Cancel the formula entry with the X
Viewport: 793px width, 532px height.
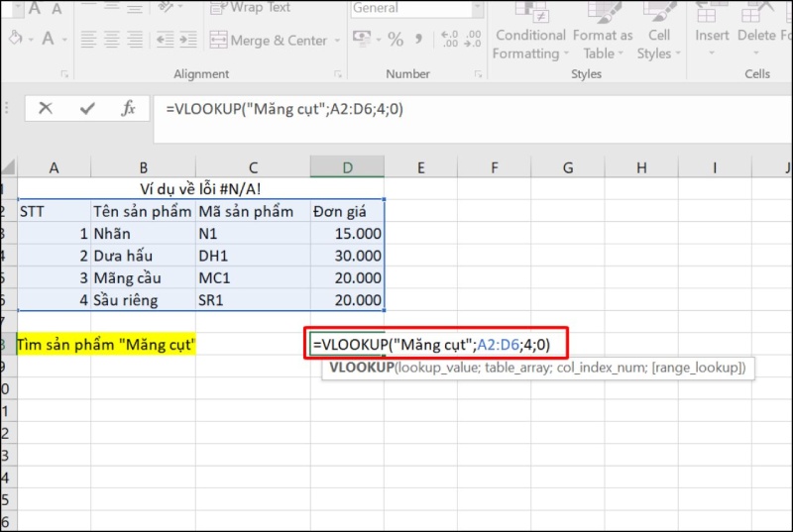[46, 108]
